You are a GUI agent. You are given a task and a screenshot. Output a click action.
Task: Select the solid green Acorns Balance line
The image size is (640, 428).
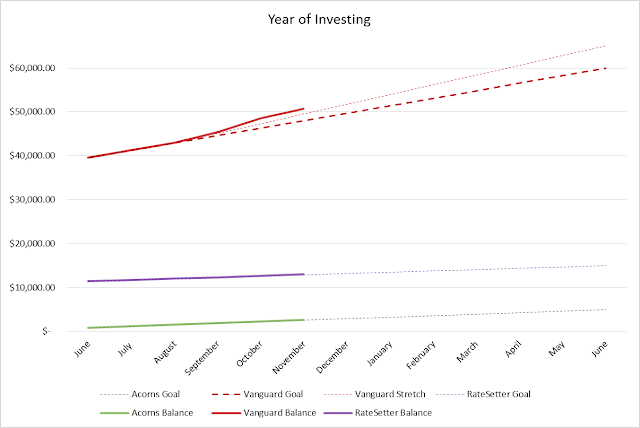(x=196, y=324)
